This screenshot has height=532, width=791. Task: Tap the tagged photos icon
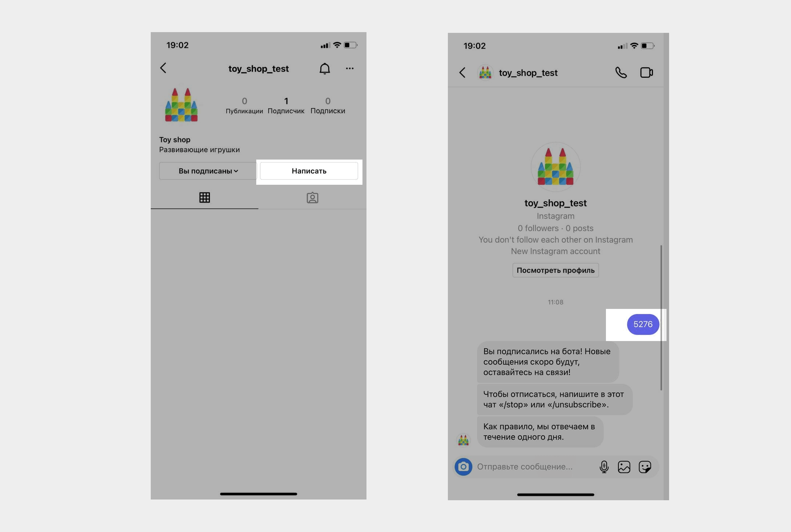312,197
